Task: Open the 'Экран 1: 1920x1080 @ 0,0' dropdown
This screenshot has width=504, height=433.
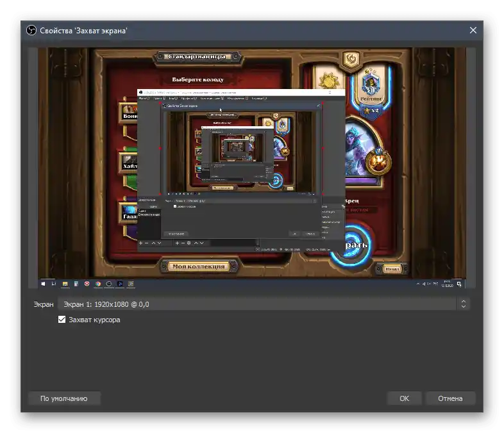Action: coord(264,304)
